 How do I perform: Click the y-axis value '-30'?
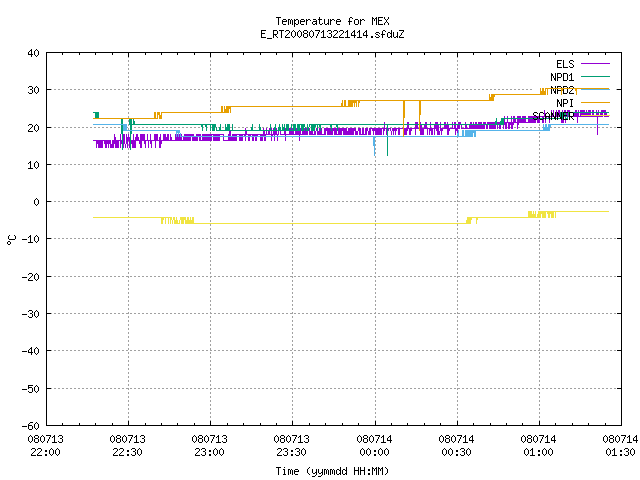click(x=31, y=314)
